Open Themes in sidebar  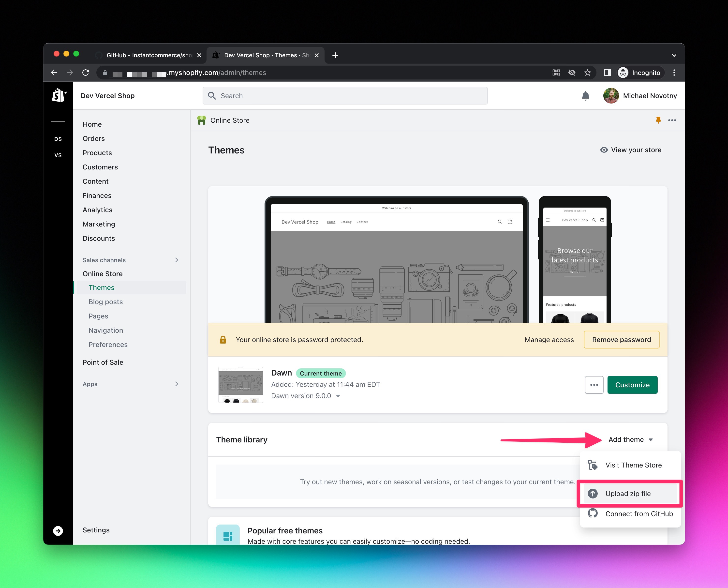click(x=131, y=287)
